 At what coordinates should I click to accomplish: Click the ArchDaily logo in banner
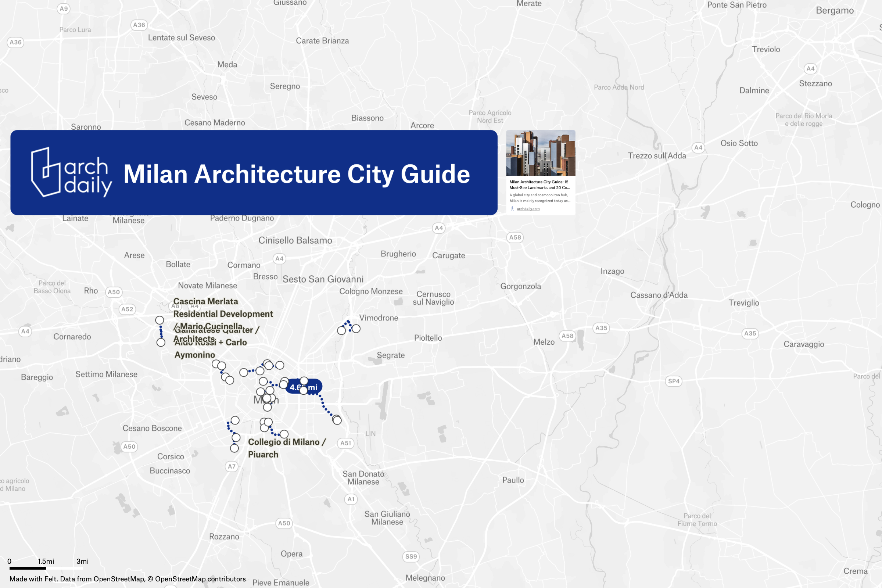tap(71, 172)
